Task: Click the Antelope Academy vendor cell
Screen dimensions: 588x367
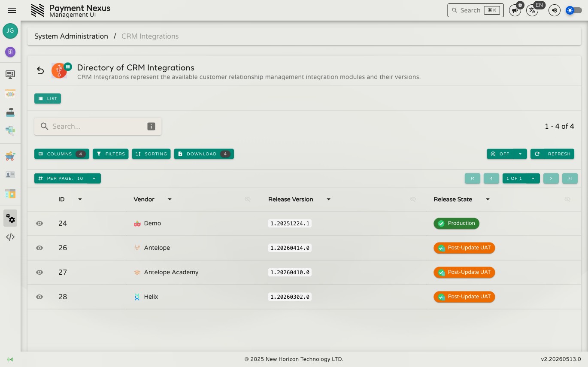Action: 166,272
